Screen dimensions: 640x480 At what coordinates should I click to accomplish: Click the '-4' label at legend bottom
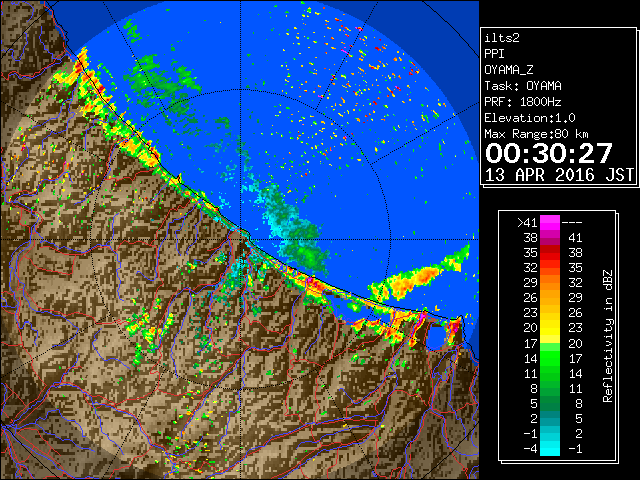pyautogui.click(x=530, y=449)
